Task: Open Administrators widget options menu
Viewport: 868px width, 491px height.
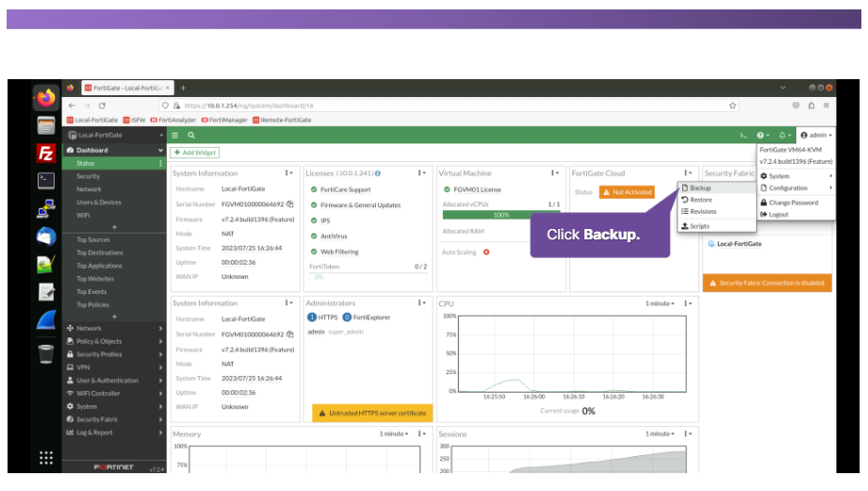Action: [421, 303]
